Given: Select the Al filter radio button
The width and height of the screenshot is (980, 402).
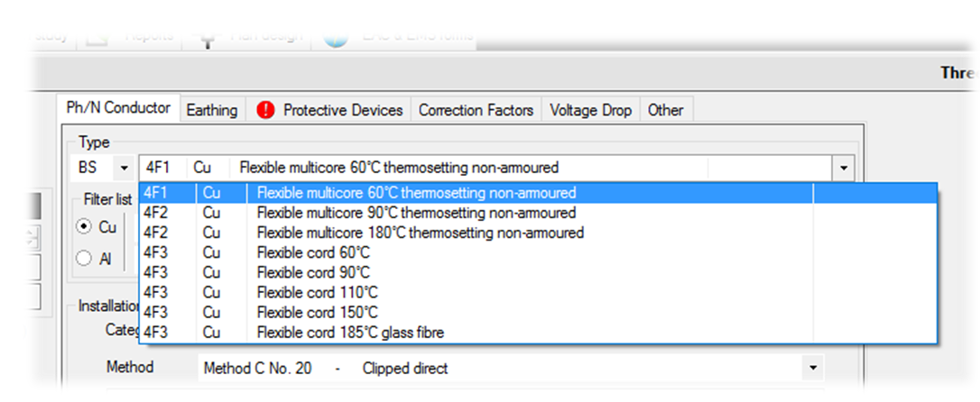Looking at the screenshot, I should [x=84, y=259].
